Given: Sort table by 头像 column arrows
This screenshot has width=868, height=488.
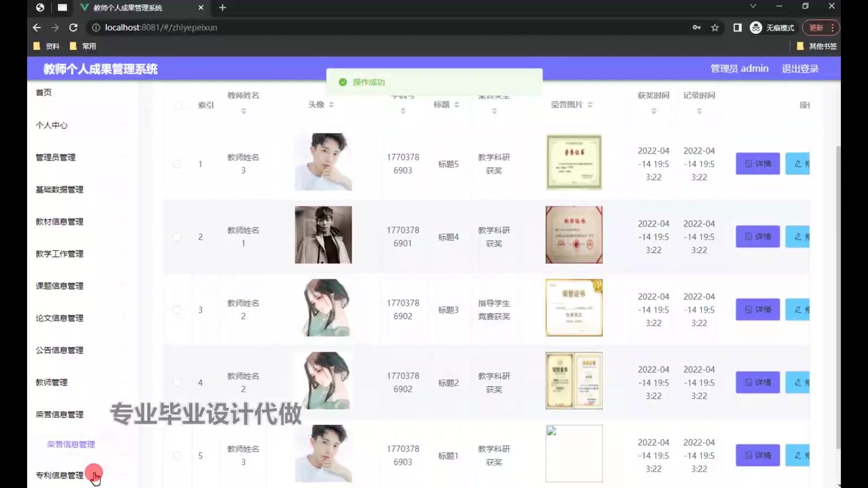Looking at the screenshot, I should 331,104.
